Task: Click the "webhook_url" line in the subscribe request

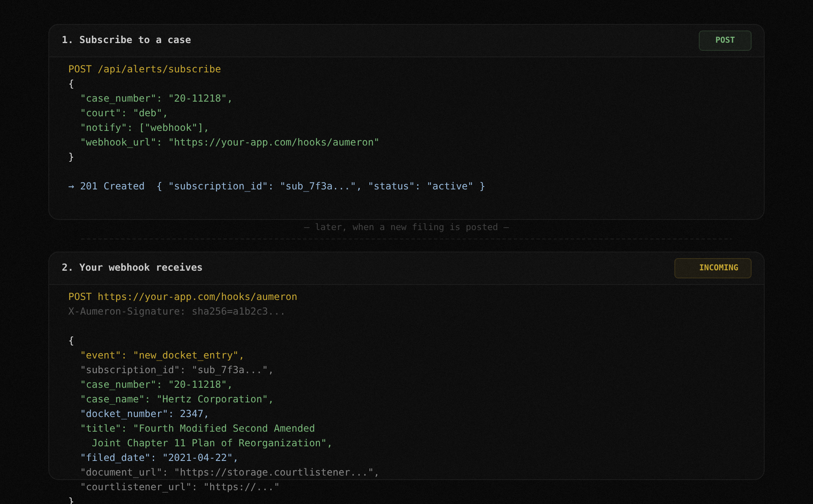Action: pos(230,142)
